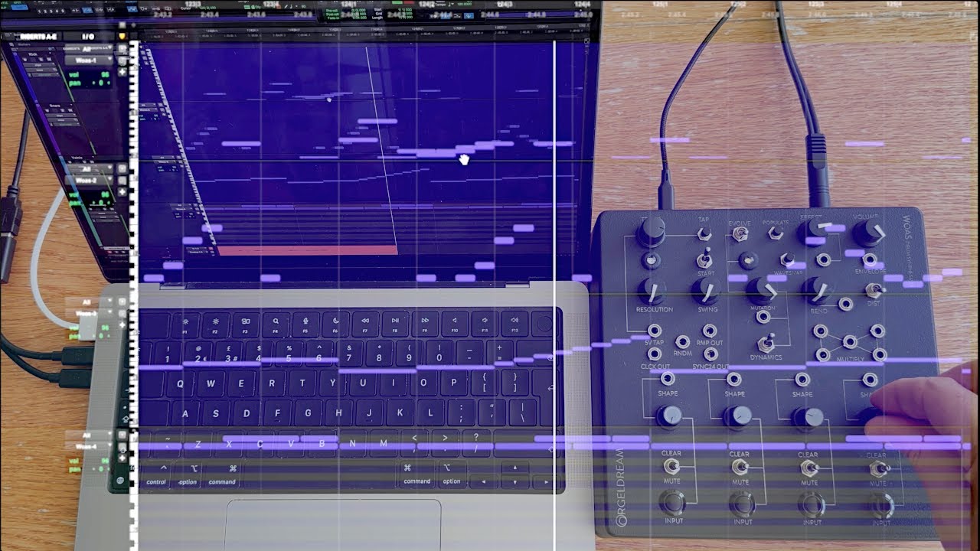Open the Woas-2 track name dropdown

coord(90,181)
